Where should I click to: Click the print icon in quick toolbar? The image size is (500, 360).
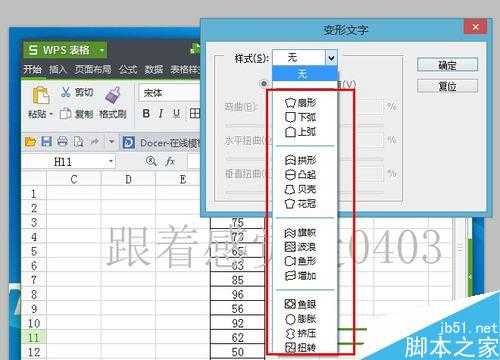[62, 142]
